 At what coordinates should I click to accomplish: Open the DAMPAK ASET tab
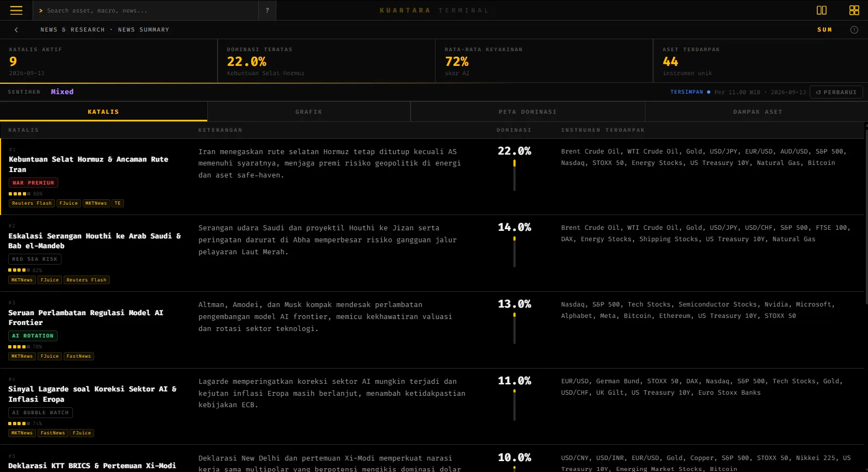(x=758, y=112)
